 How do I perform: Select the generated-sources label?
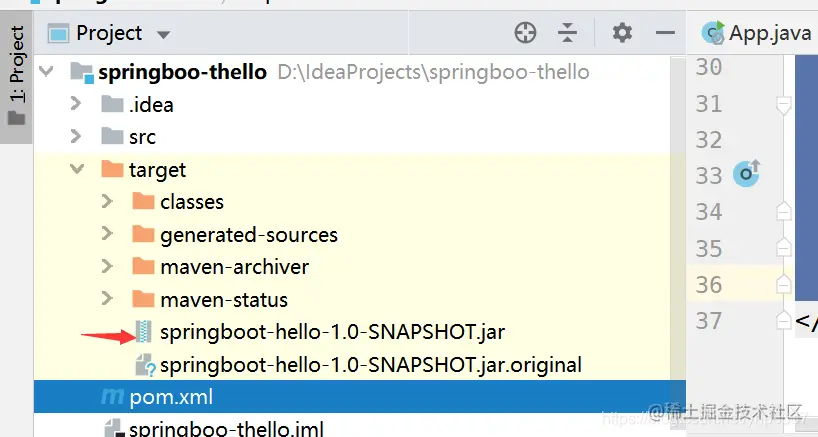coord(249,235)
